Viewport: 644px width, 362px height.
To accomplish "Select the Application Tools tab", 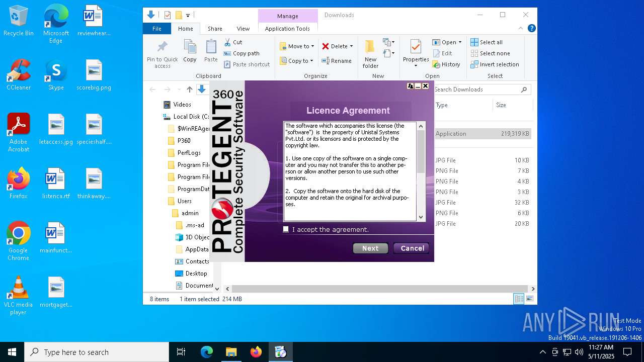I will (x=287, y=29).
